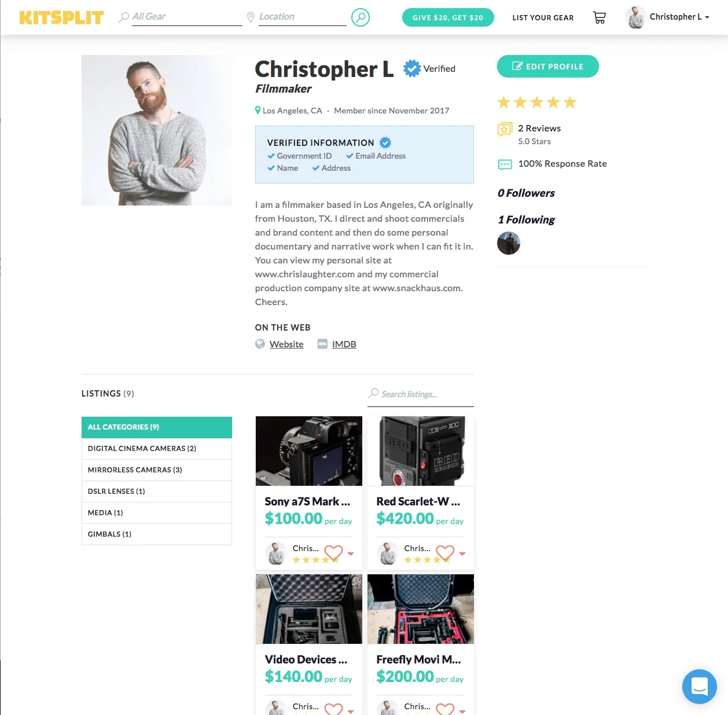This screenshot has width=728, height=715.
Task: Click the followed user's round avatar
Action: (509, 243)
